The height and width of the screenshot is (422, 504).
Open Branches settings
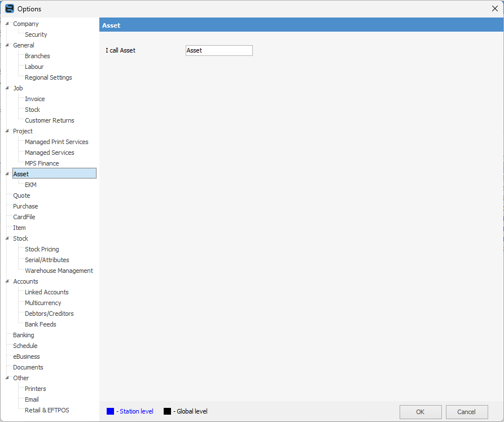(x=37, y=56)
